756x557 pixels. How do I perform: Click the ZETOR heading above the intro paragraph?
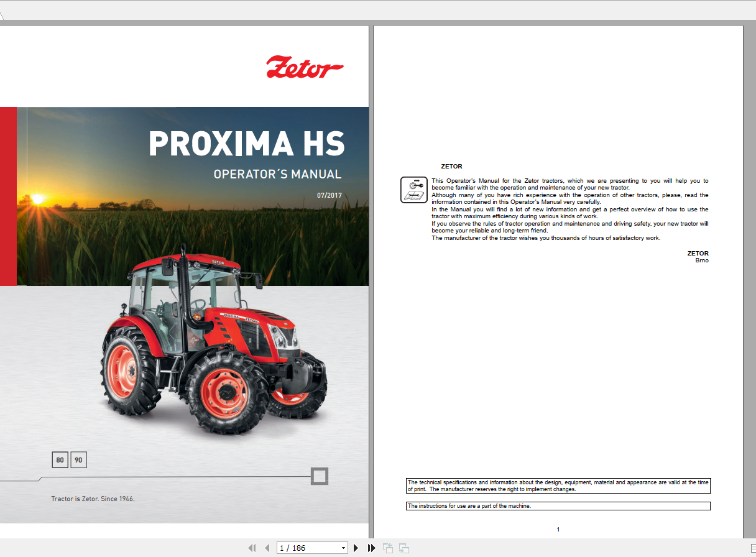click(451, 167)
